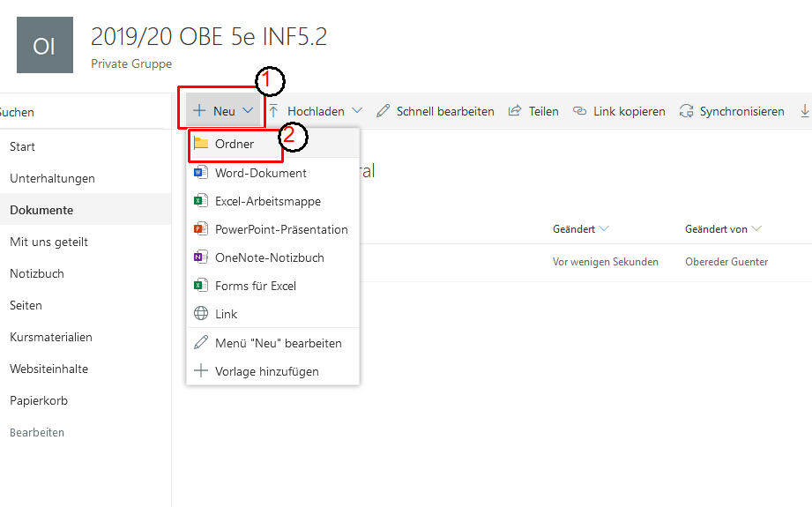Click the Geändert column header

(x=580, y=229)
